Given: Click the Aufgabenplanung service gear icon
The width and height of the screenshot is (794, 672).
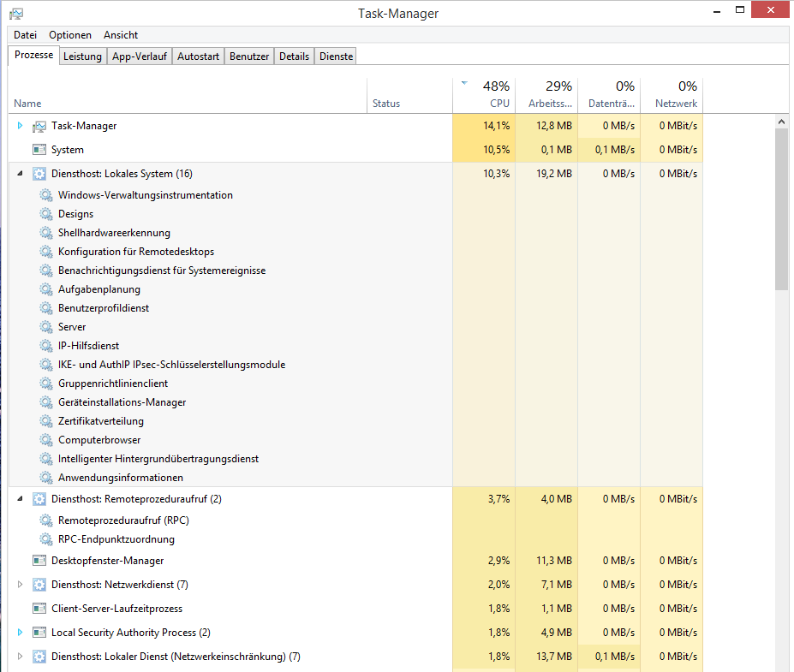Looking at the screenshot, I should [x=46, y=289].
